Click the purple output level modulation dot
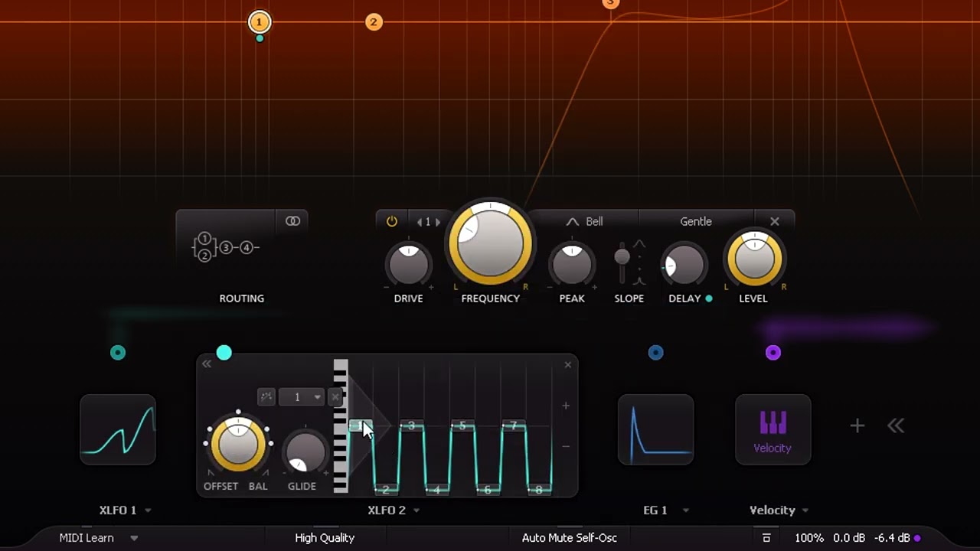Screen dimensions: 980x551 [x=918, y=538]
